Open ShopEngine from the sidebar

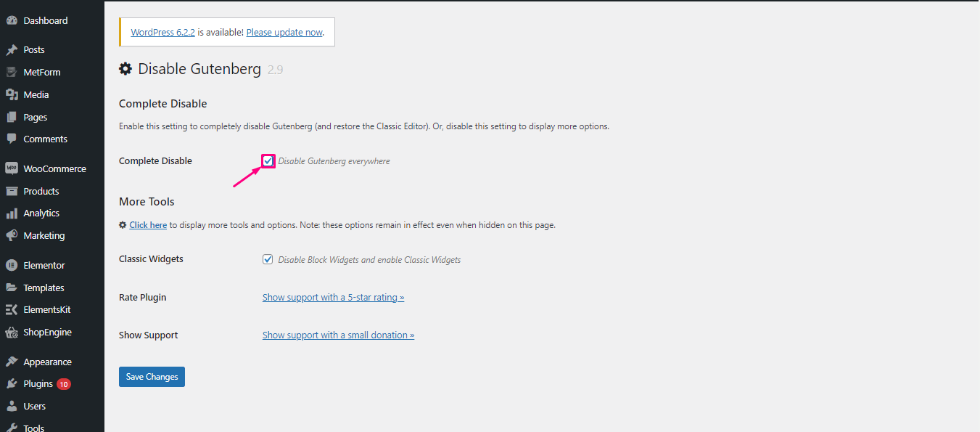click(x=12, y=332)
